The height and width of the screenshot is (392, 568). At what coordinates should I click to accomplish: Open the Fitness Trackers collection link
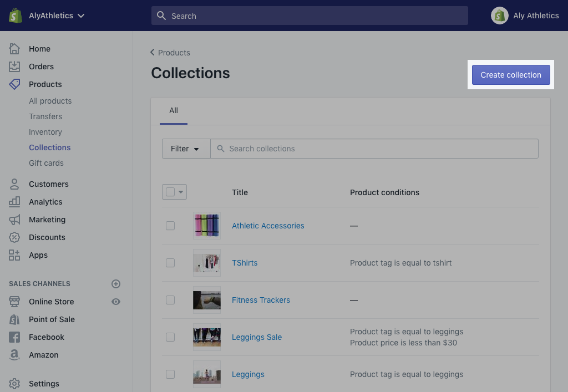(261, 300)
